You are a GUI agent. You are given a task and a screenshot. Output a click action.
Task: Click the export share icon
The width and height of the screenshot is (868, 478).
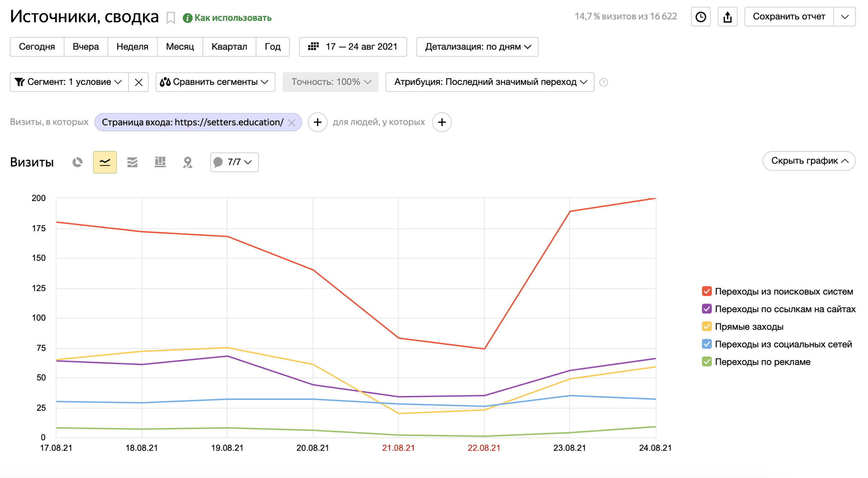point(727,17)
